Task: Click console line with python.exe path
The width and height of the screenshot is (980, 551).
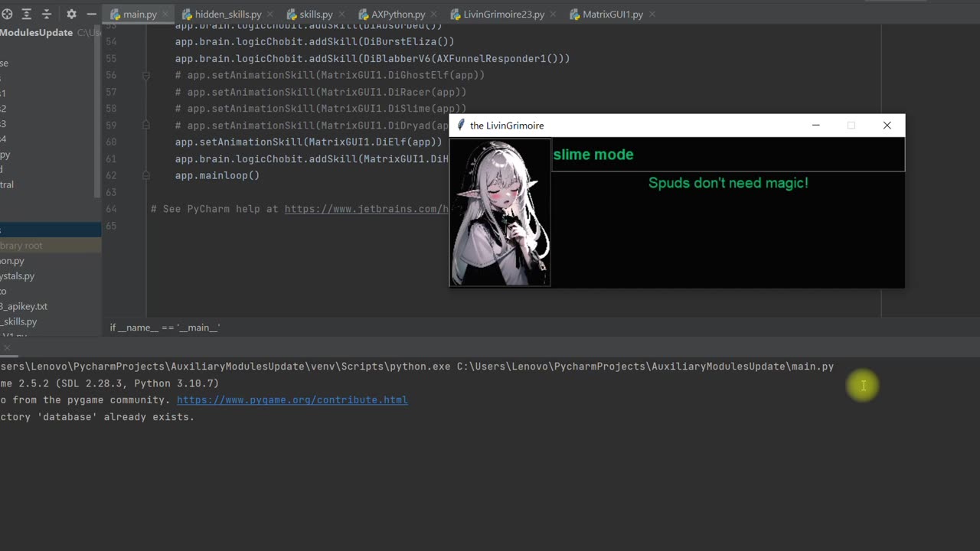Action: [417, 367]
